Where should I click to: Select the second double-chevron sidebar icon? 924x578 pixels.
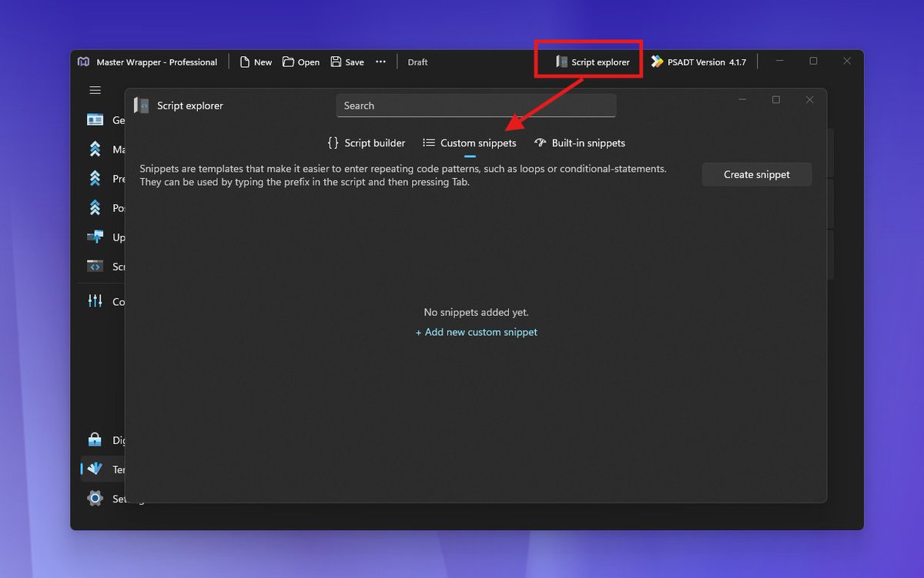click(x=95, y=178)
